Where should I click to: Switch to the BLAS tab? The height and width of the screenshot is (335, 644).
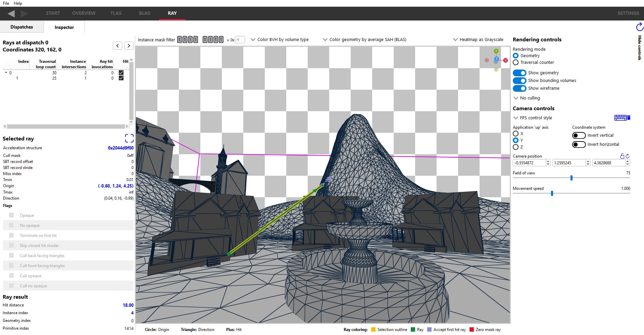coord(144,13)
